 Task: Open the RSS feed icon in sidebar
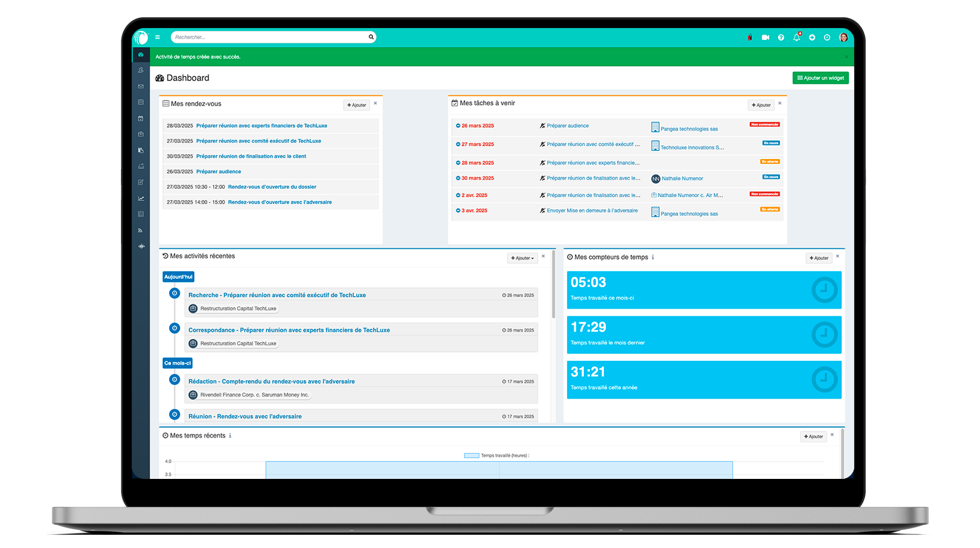pyautogui.click(x=141, y=231)
